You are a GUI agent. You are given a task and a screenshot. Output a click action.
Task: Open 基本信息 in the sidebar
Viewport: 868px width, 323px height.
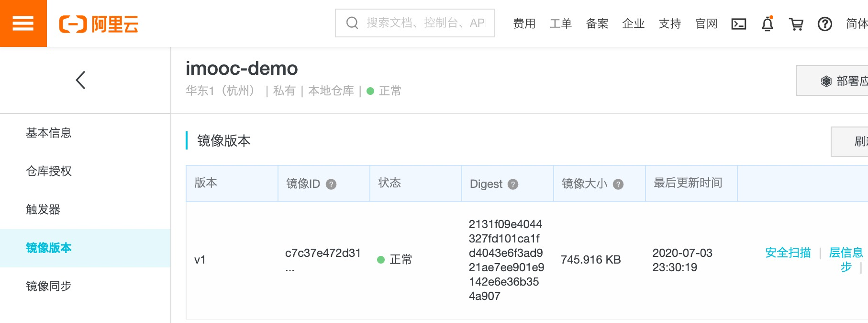pyautogui.click(x=49, y=133)
